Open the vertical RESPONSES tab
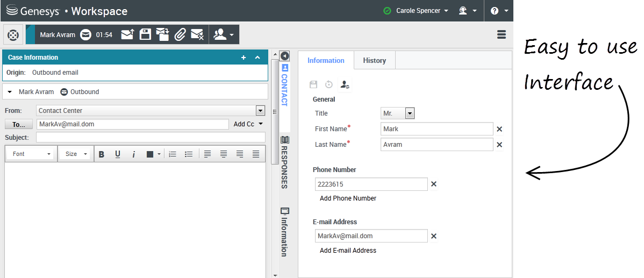This screenshot has height=278, width=644. 284,162
